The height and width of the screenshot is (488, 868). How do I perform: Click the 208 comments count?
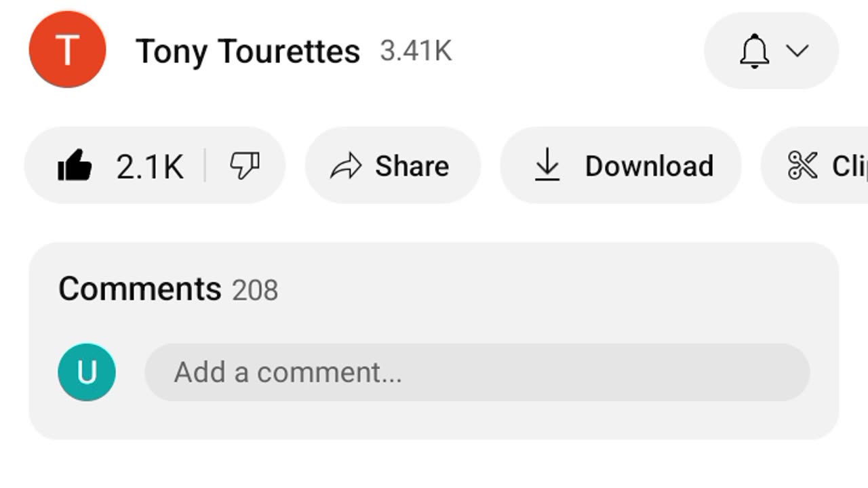pyautogui.click(x=255, y=291)
